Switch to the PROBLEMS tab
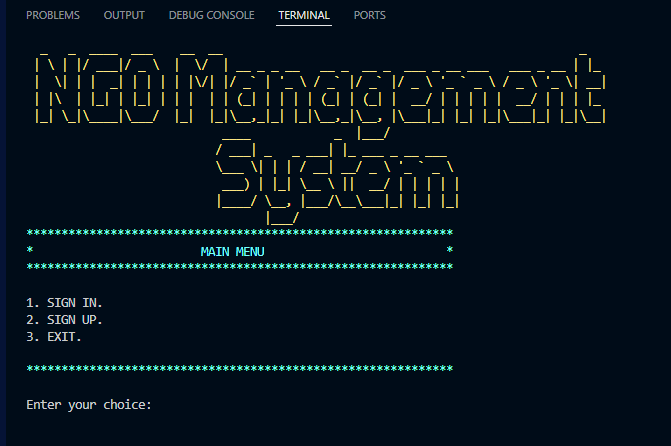 [53, 15]
